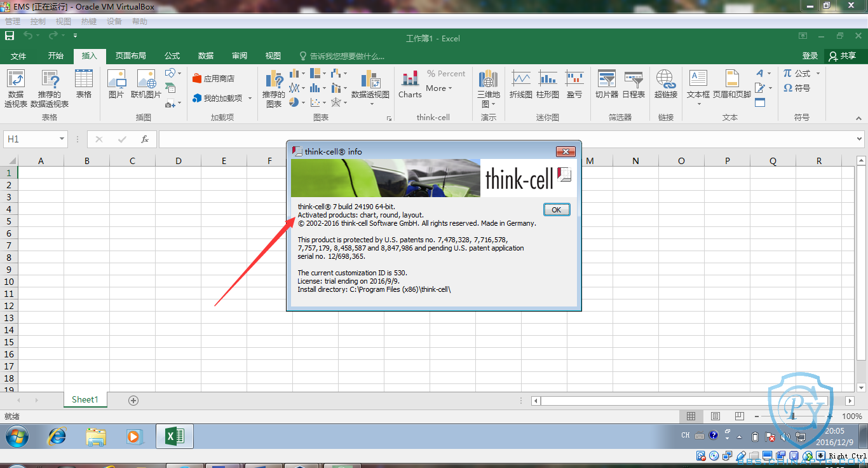The width and height of the screenshot is (868, 468).
Task: Open VirtualBox 管理 menu
Action: coord(12,22)
